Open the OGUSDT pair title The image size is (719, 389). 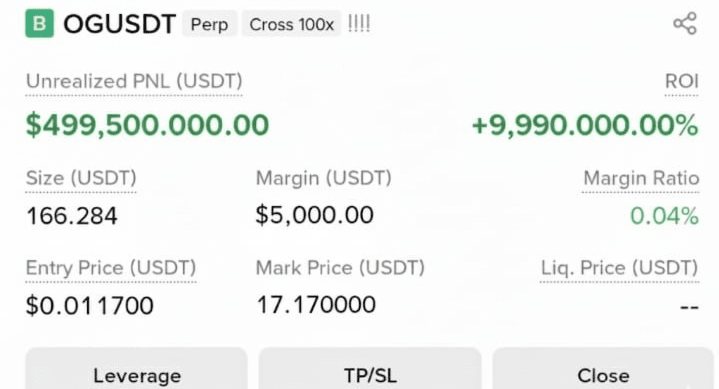click(119, 24)
